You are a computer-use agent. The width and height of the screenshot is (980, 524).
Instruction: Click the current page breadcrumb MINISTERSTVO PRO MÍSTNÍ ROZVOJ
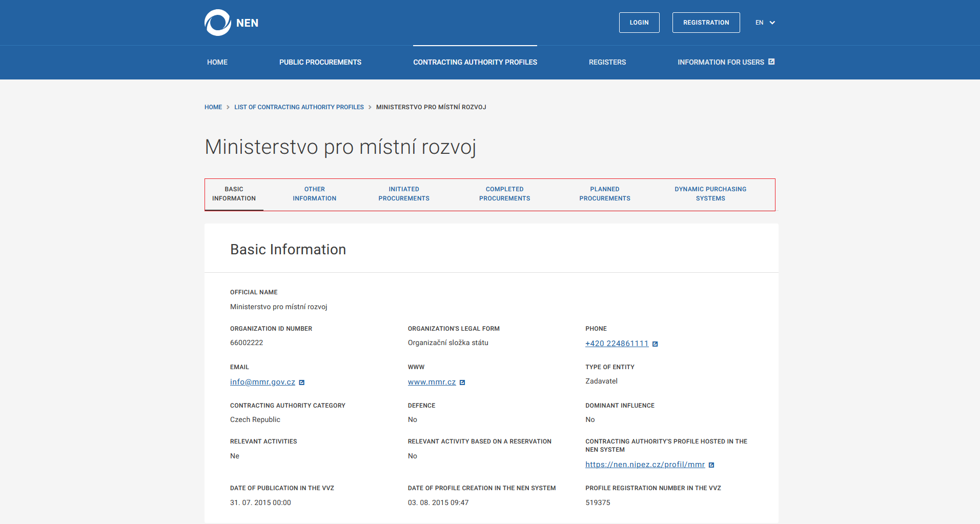431,107
